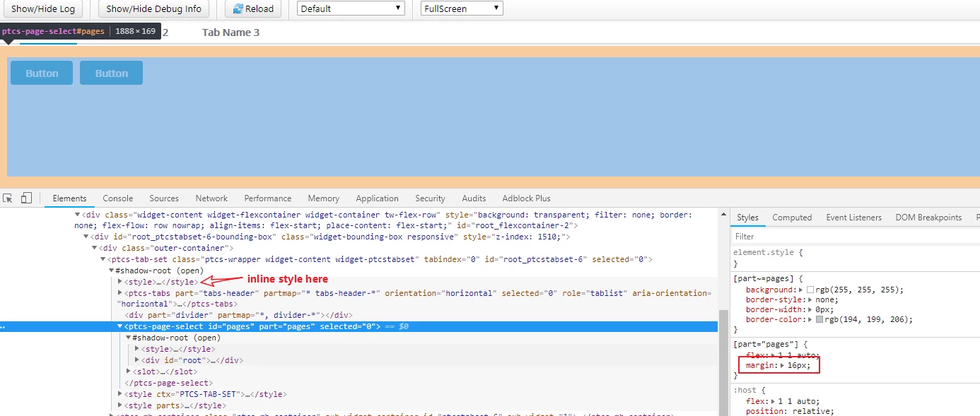Open the Default dropdown
The height and width of the screenshot is (416, 980).
(351, 8)
